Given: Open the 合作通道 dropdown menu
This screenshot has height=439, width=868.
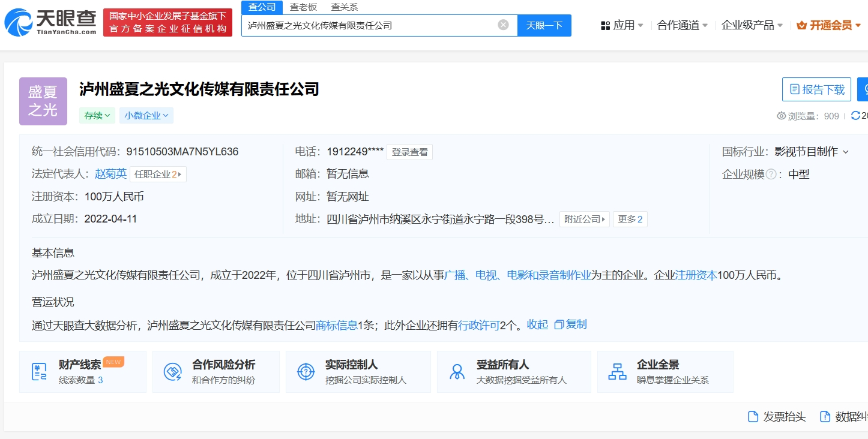Looking at the screenshot, I should coord(683,25).
